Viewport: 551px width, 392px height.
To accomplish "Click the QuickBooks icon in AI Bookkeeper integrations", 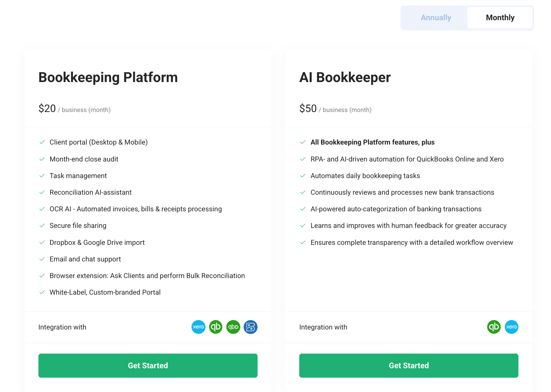I will [494, 327].
